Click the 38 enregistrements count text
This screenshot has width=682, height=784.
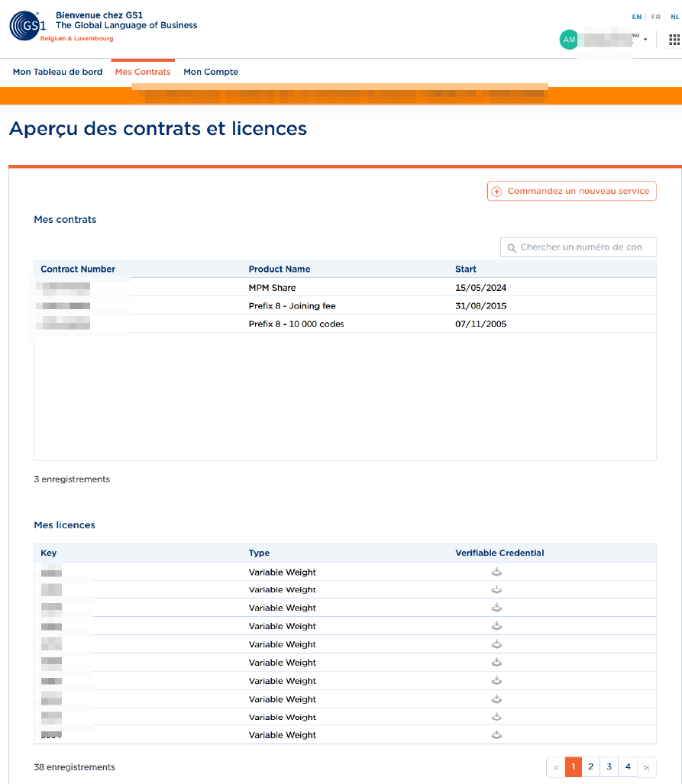coord(75,767)
